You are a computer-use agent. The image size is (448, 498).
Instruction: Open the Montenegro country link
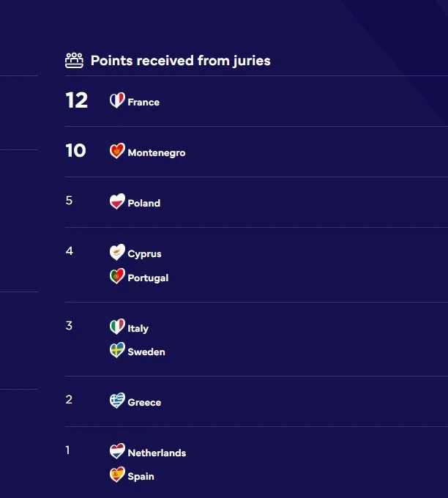157,153
